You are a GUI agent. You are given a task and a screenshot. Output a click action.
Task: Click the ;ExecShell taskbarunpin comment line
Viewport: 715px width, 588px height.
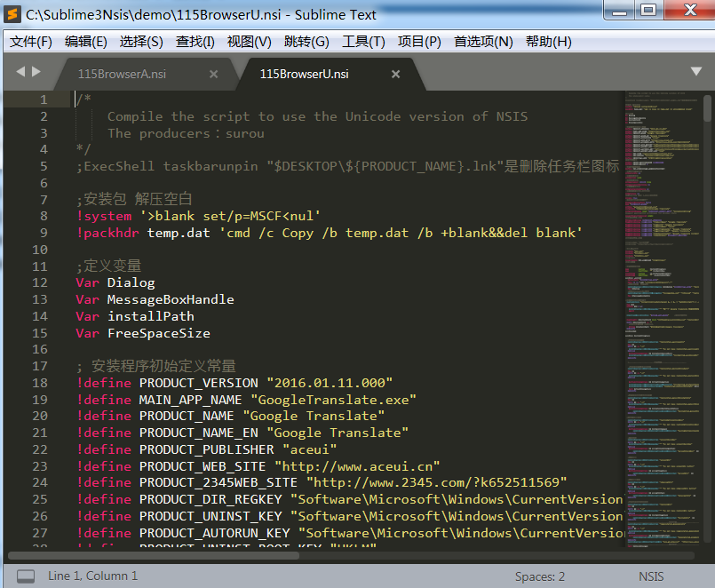(x=348, y=166)
